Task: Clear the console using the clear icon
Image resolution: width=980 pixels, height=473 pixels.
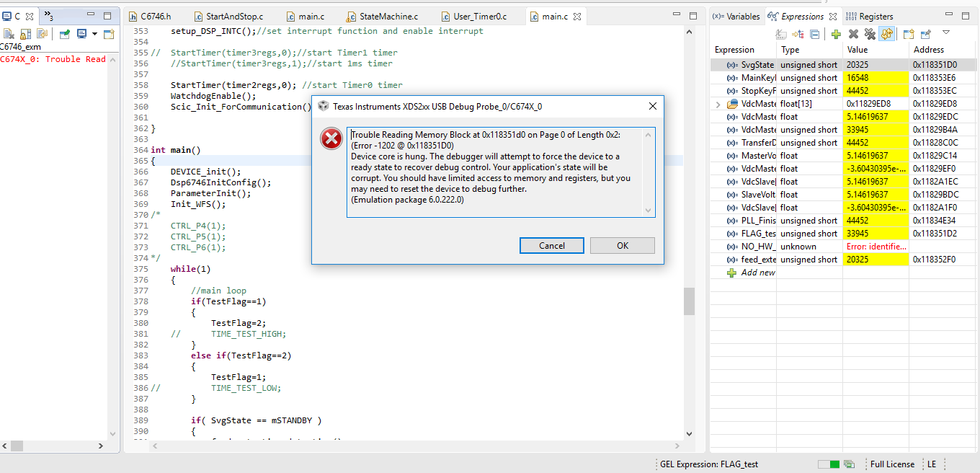Action: (x=9, y=34)
